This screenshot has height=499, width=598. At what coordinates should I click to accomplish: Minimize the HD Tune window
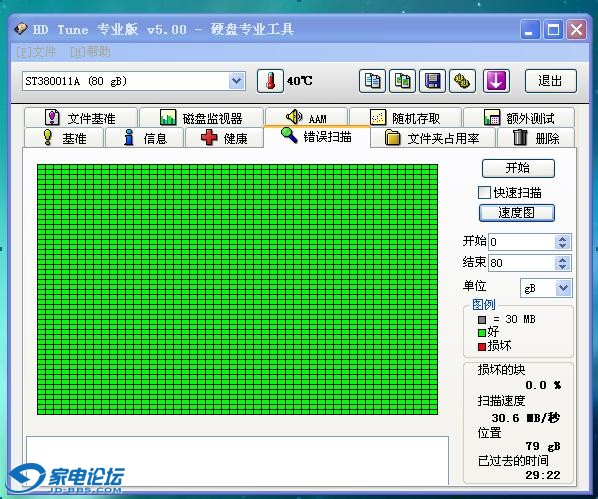point(530,29)
